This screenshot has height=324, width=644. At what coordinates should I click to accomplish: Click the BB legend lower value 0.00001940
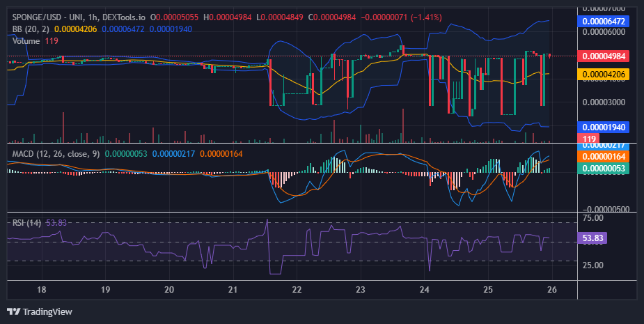[x=171, y=29]
